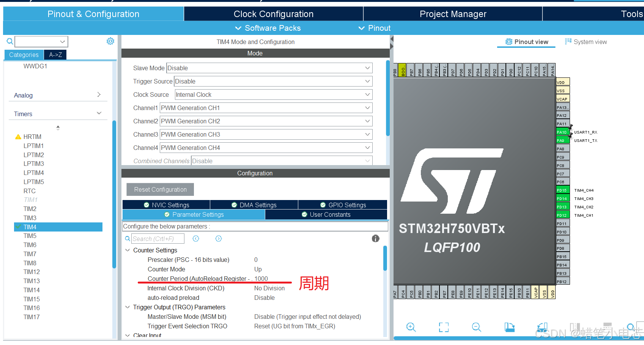Screen dimensions: 644x345
Task: Click the Mode panel vertical scrollbar
Action: coord(388,98)
